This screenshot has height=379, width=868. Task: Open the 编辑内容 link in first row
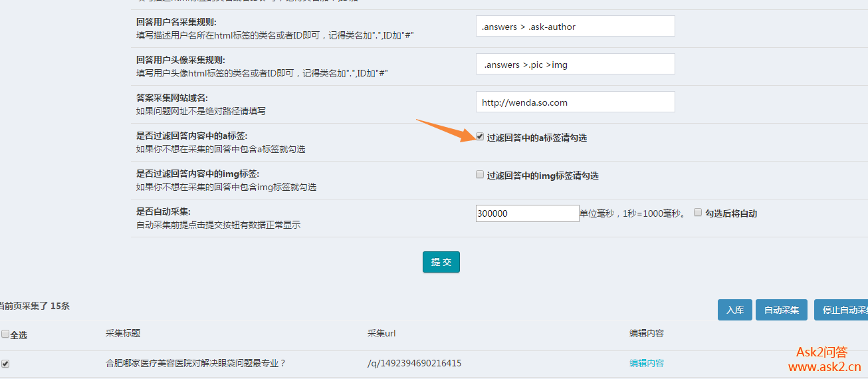(x=646, y=363)
